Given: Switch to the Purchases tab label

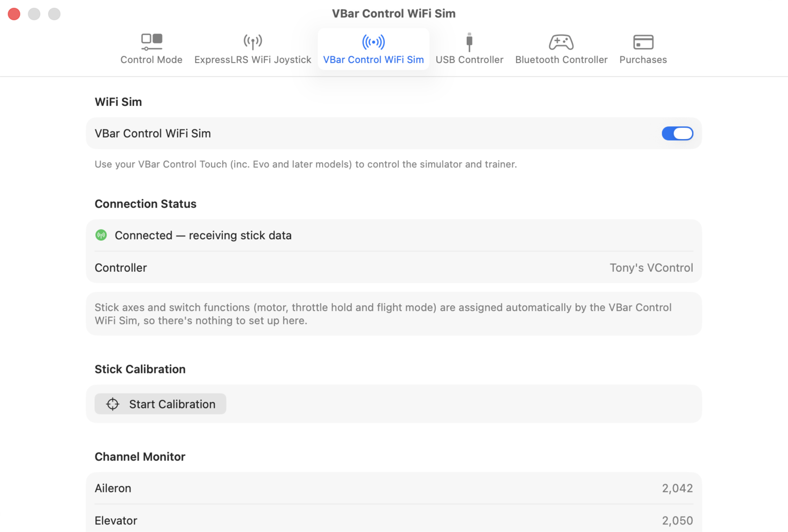Looking at the screenshot, I should coord(643,59).
